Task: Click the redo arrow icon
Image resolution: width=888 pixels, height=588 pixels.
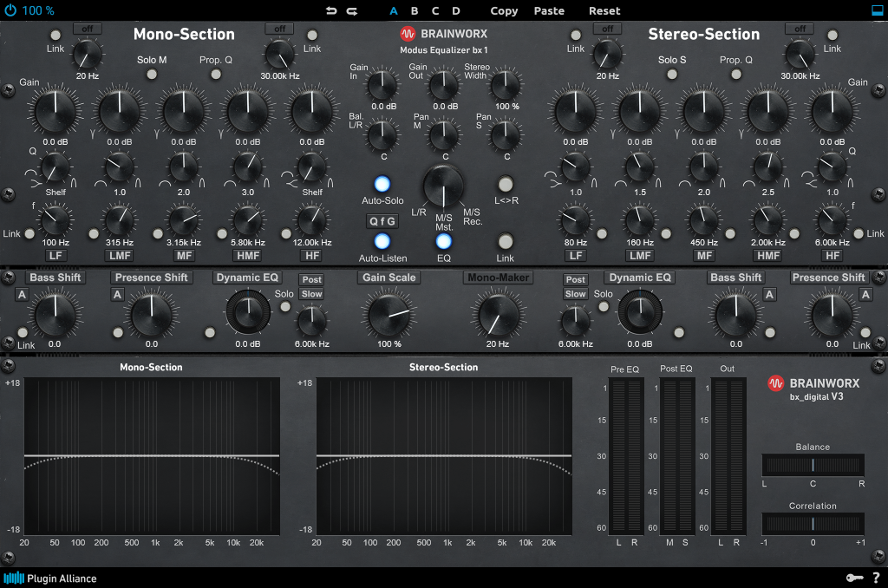Action: click(352, 10)
